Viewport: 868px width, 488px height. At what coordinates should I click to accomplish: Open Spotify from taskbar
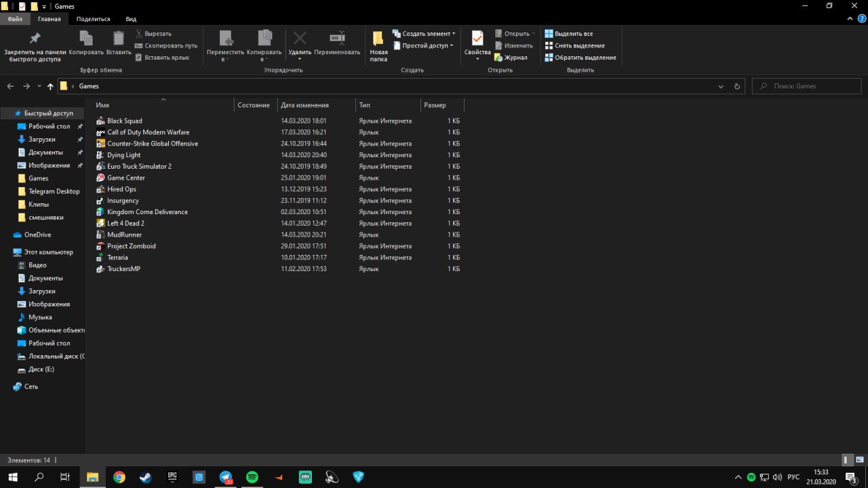pyautogui.click(x=252, y=477)
